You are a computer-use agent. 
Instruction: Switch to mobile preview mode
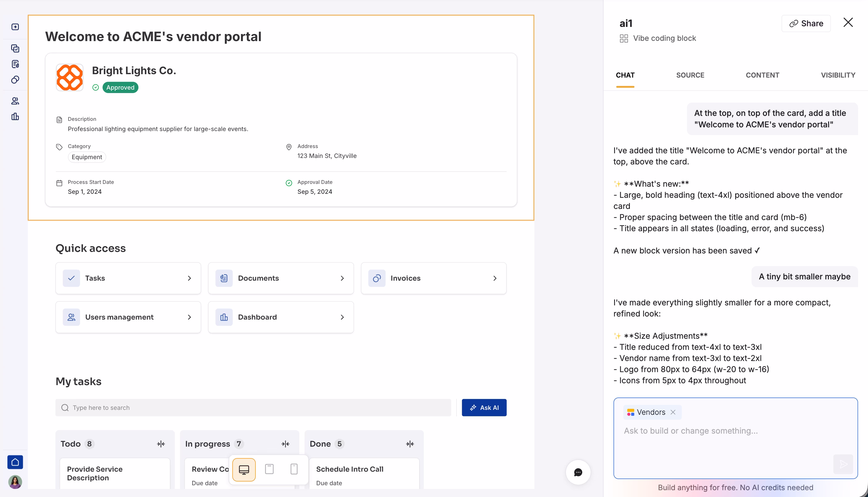pos(294,469)
